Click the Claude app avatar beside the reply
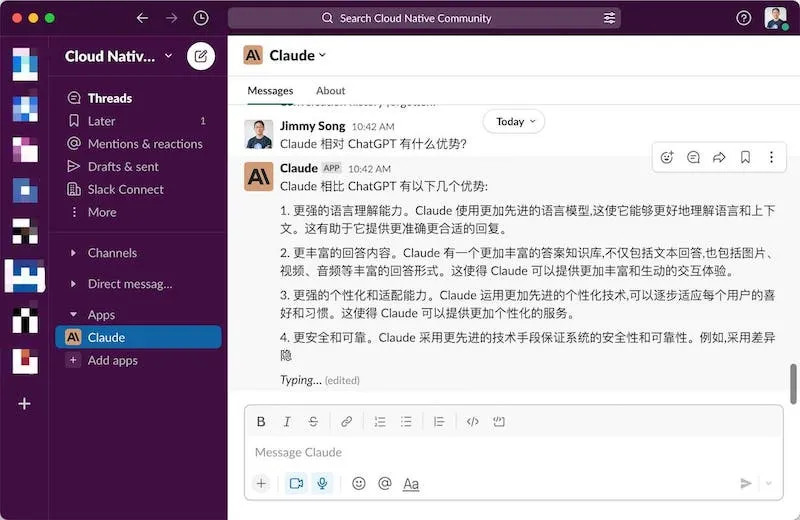 [x=259, y=177]
